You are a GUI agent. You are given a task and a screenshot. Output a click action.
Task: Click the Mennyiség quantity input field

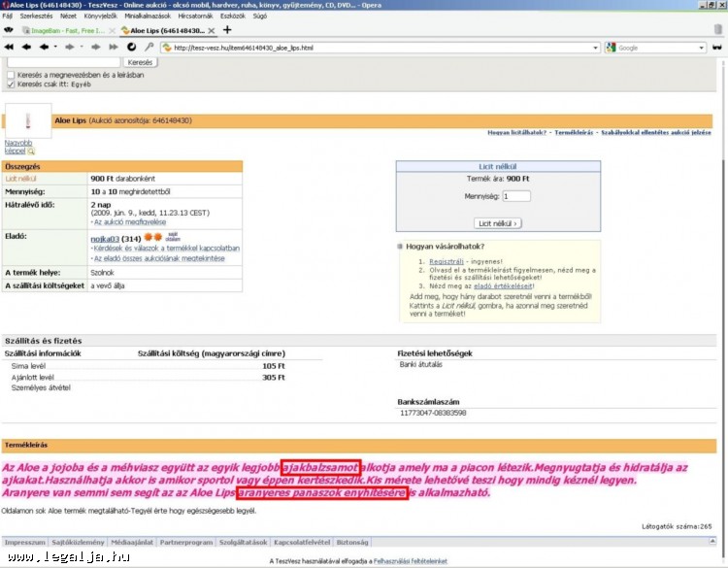516,196
